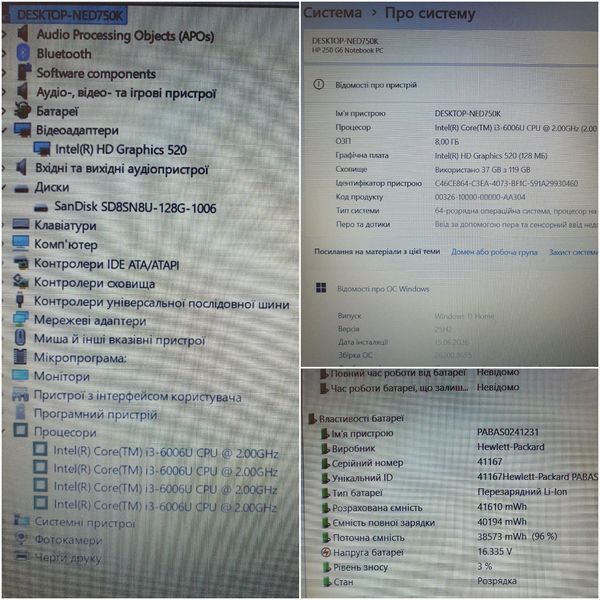Click the Батареї battery icon

point(22,110)
